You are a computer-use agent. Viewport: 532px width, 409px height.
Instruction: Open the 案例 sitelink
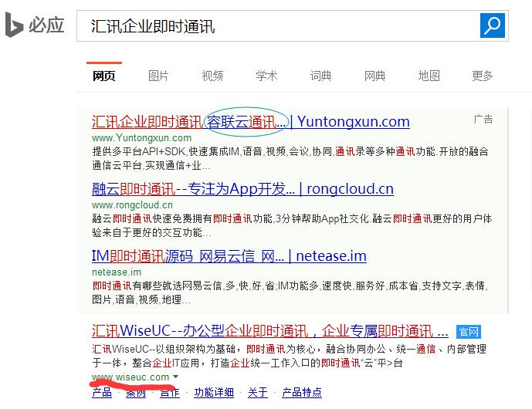click(136, 392)
